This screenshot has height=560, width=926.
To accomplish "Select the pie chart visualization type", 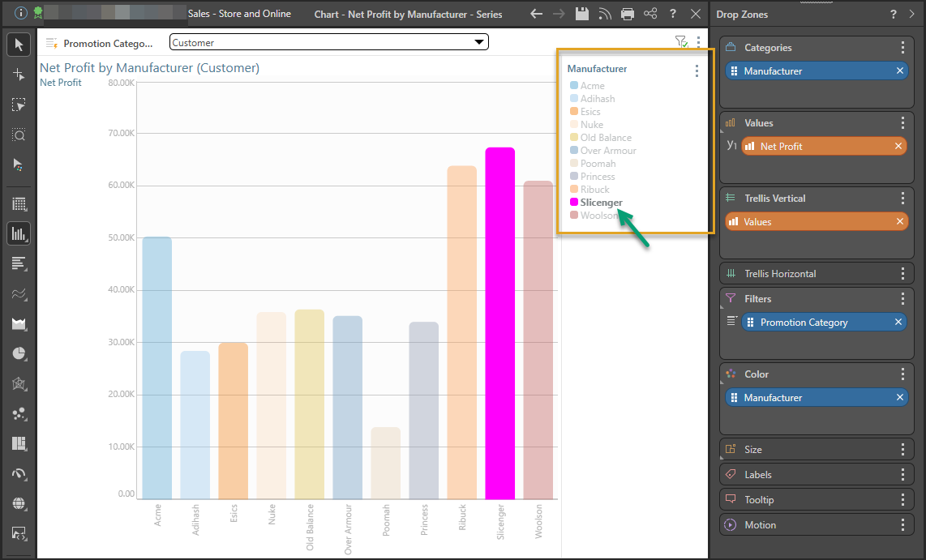I will (19, 354).
